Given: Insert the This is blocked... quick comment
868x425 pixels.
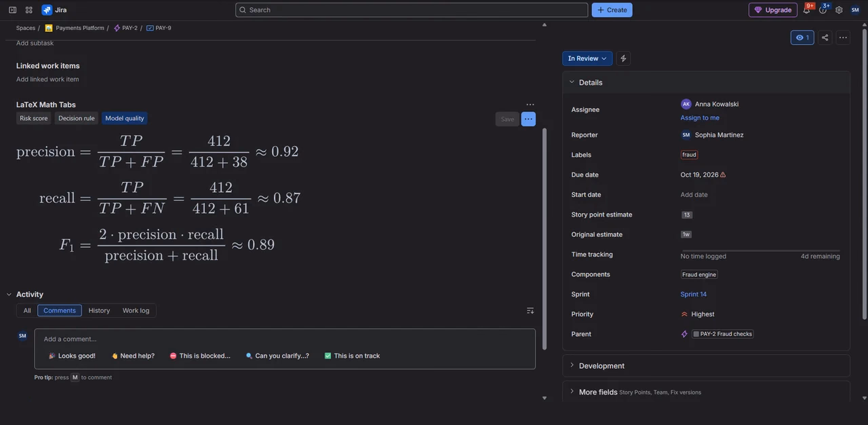Looking at the screenshot, I should [x=200, y=356].
